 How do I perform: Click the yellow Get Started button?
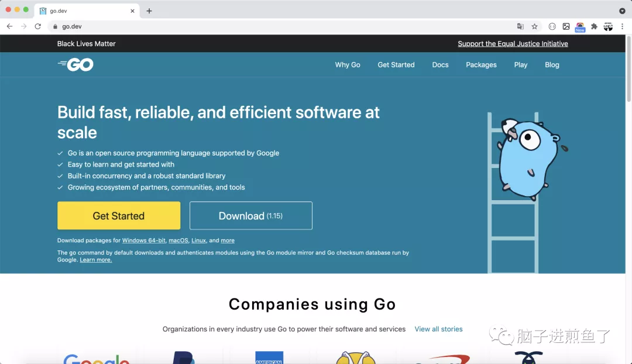(x=119, y=216)
